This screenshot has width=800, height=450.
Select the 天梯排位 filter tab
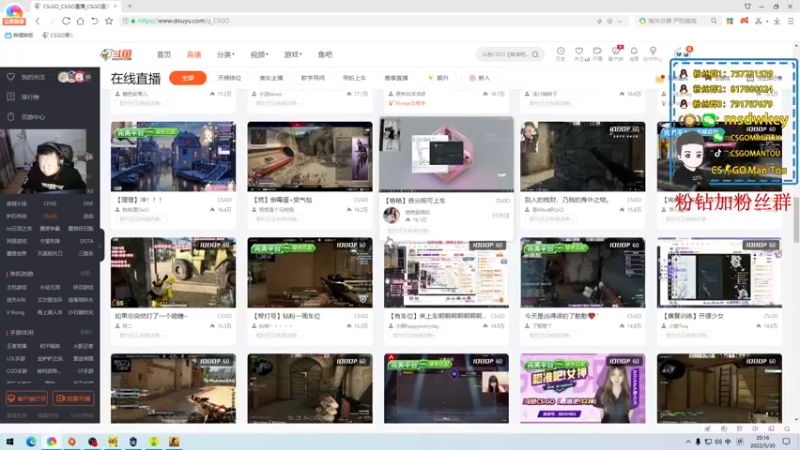[229, 78]
